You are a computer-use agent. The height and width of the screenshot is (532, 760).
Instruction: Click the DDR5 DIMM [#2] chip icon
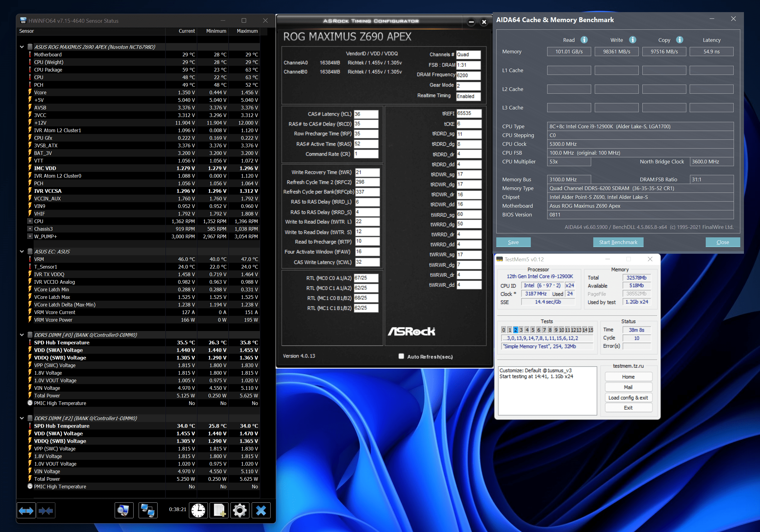pos(30,418)
